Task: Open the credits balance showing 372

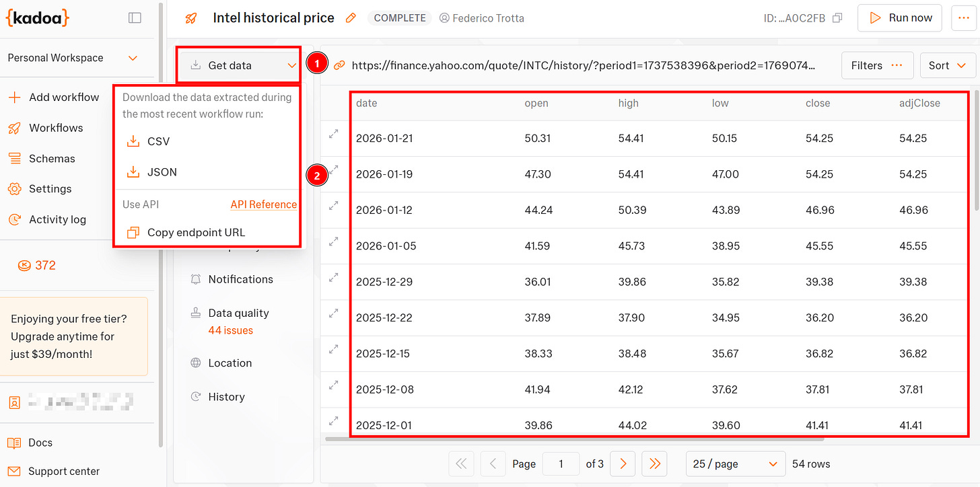Action: click(37, 265)
